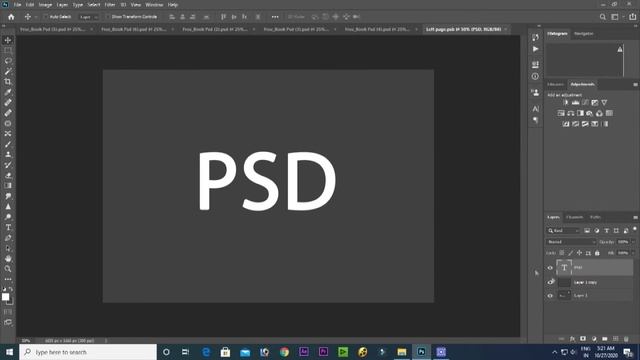Viewport: 640px width, 360px height.
Task: Add a Black & White adjustment
Action: pos(580,113)
